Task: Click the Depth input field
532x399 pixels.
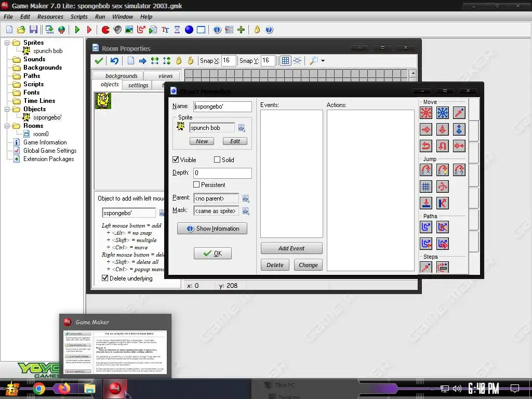Action: pyautogui.click(x=222, y=173)
